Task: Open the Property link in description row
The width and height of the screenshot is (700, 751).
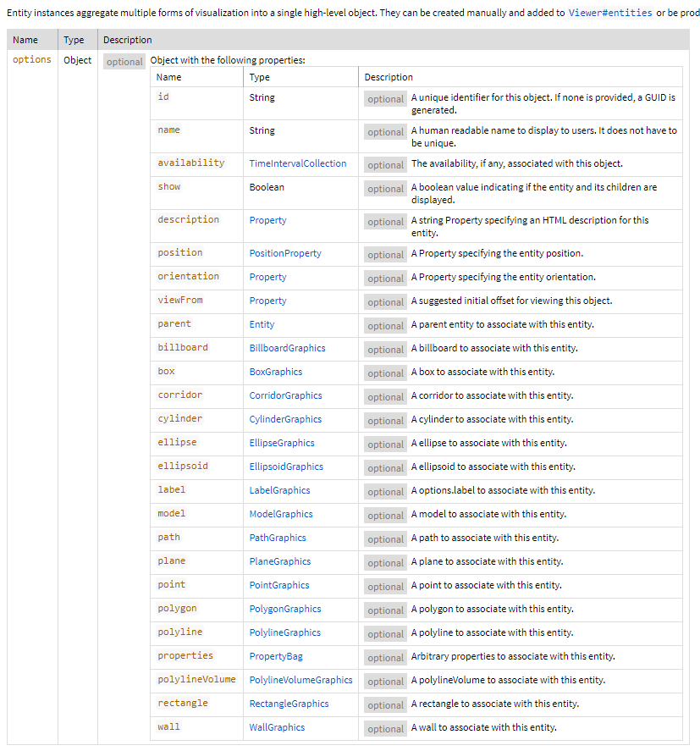Action: point(267,220)
